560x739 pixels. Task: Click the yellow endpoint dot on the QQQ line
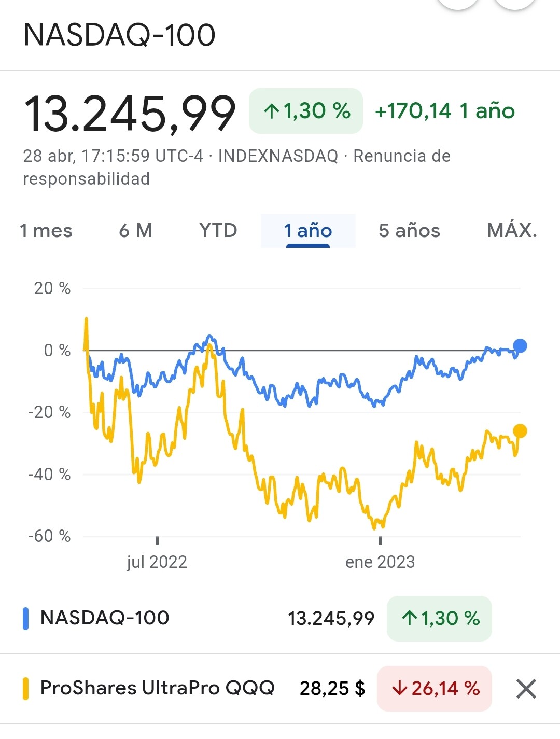pyautogui.click(x=520, y=431)
